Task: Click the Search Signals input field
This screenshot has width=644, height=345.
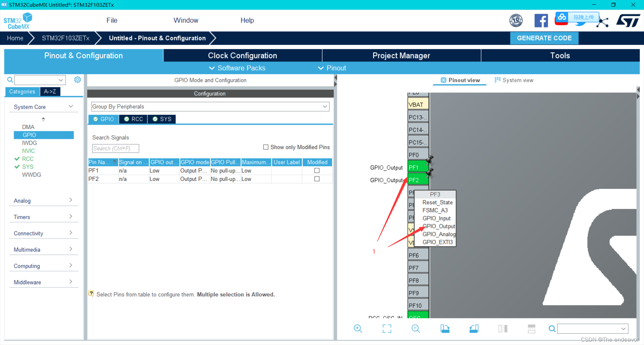Action: click(x=115, y=148)
